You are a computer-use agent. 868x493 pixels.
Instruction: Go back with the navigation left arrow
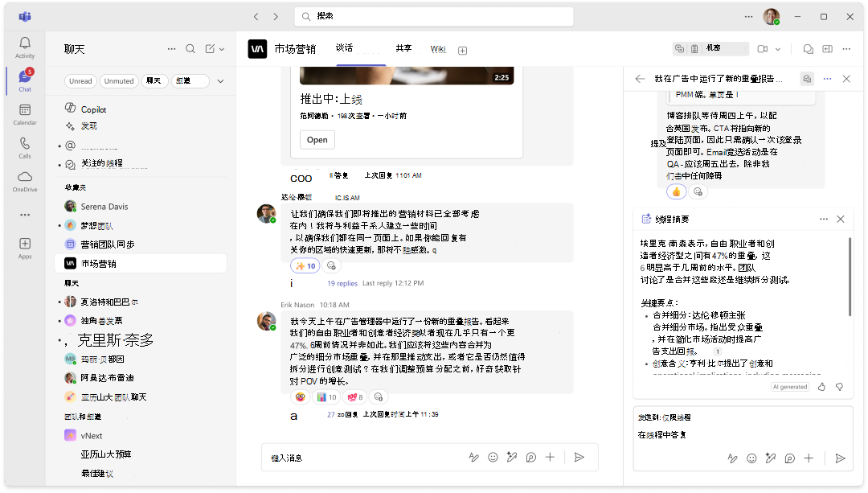coord(256,17)
